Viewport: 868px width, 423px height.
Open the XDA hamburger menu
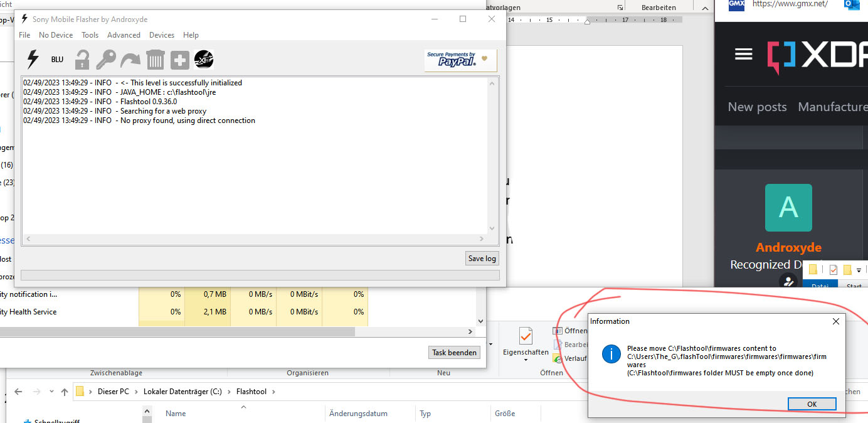pos(743,55)
